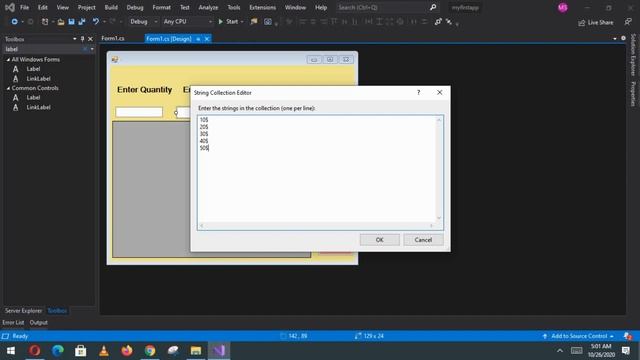Click Cancel in String Collection Editor
This screenshot has height=360, width=640.
pos(423,240)
